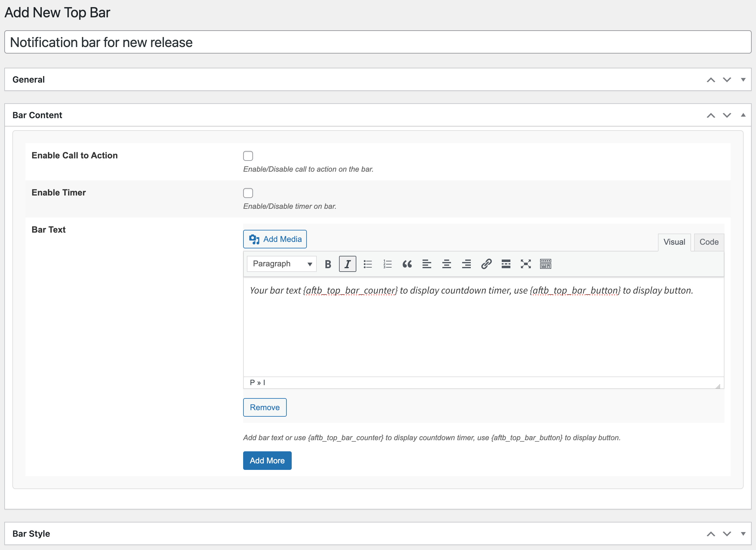This screenshot has height=550, width=756.
Task: Enable Call to Action checkbox
Action: (x=248, y=156)
